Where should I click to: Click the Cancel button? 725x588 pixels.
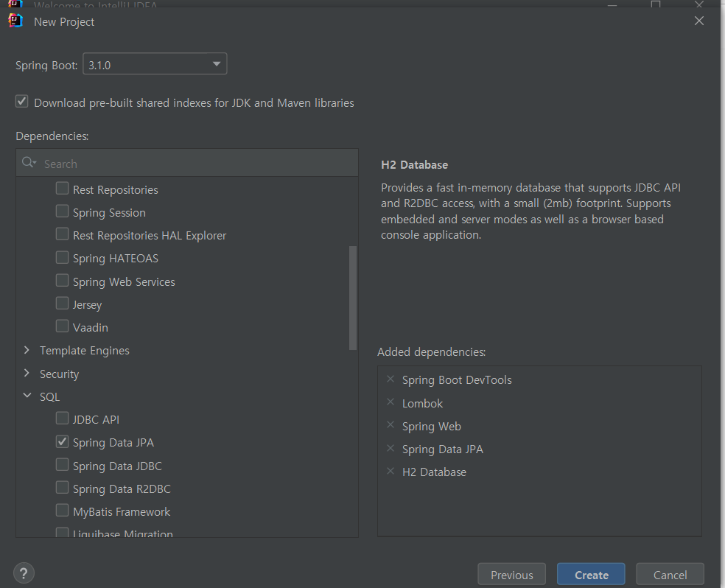(670, 575)
